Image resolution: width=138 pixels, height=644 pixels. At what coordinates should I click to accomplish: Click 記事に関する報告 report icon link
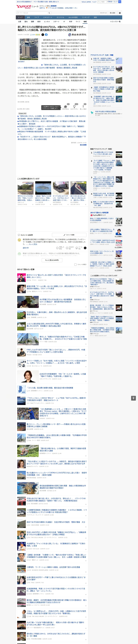[24, 109]
